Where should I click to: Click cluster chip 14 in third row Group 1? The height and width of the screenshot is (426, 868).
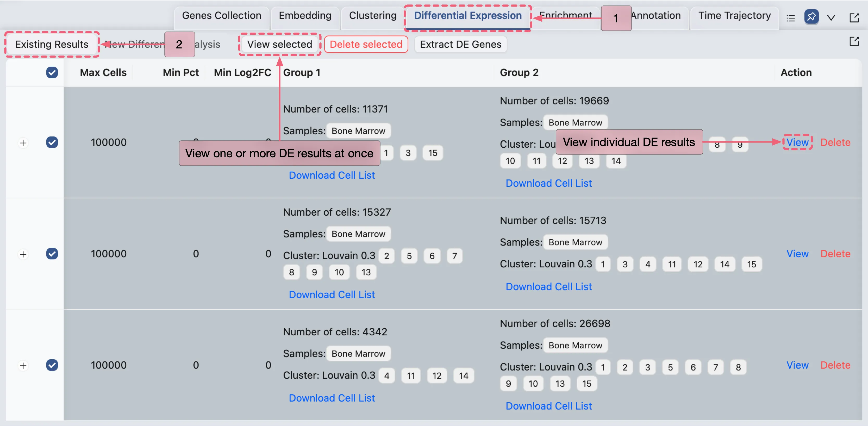464,375
